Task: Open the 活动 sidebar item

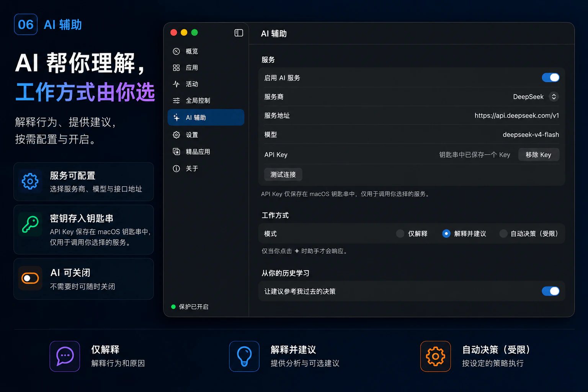Action: (x=206, y=84)
